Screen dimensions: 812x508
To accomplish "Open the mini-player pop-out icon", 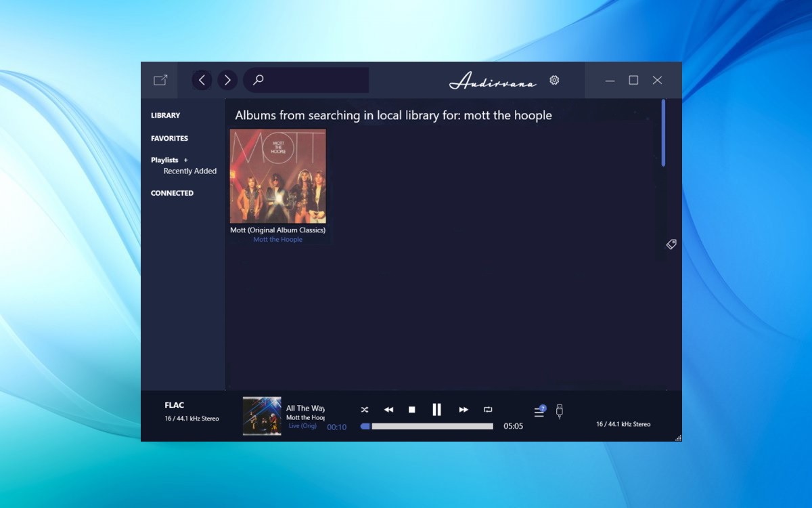I will pyautogui.click(x=160, y=80).
